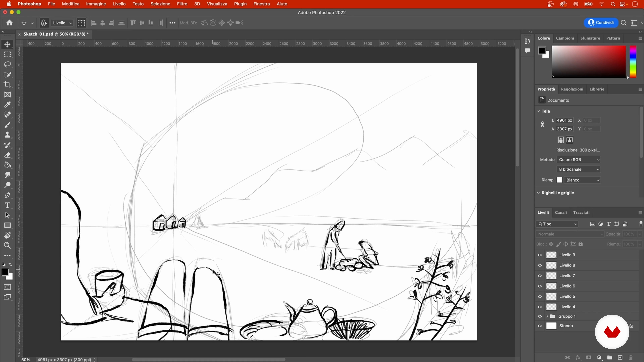
Task: Collapse Righelli e griglie section
Action: tap(539, 193)
